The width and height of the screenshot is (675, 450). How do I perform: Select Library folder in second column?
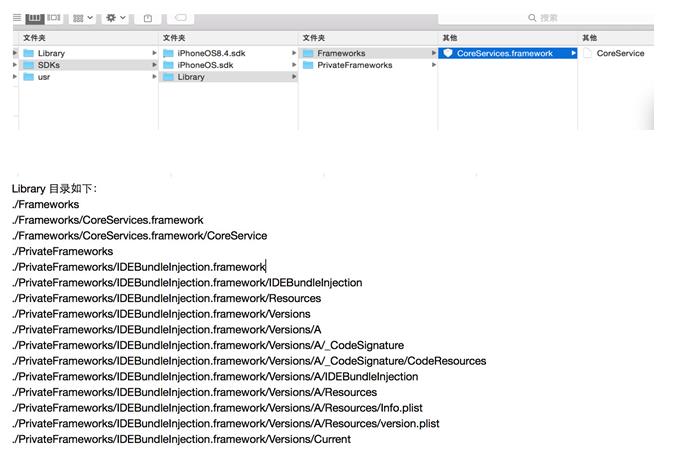tap(190, 77)
